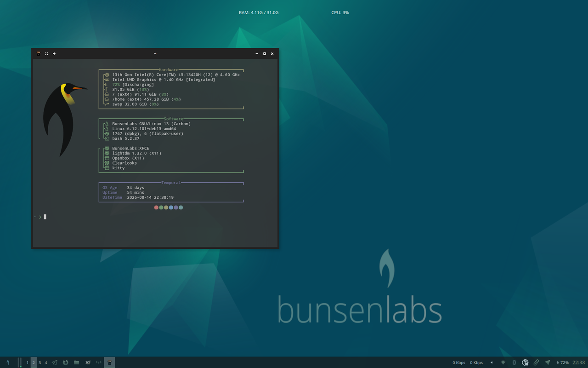
Task: Click the "Temporal" section heading in the terminal
Action: point(171,183)
